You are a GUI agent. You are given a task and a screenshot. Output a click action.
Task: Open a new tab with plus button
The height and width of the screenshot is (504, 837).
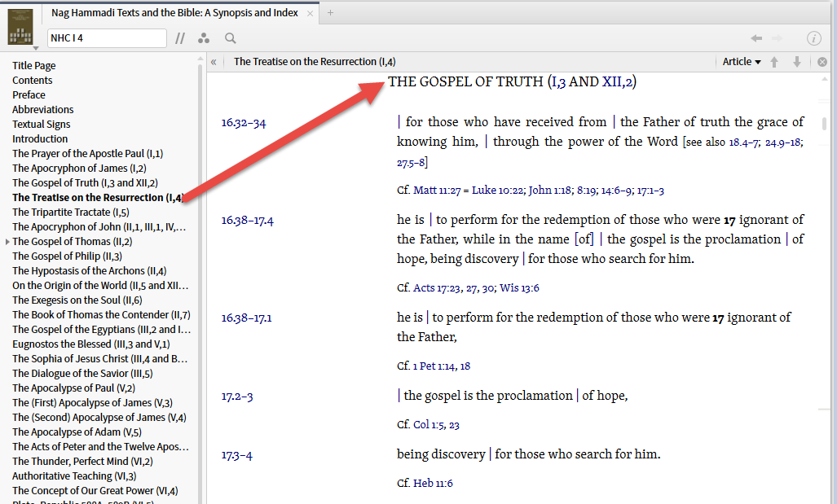point(330,13)
